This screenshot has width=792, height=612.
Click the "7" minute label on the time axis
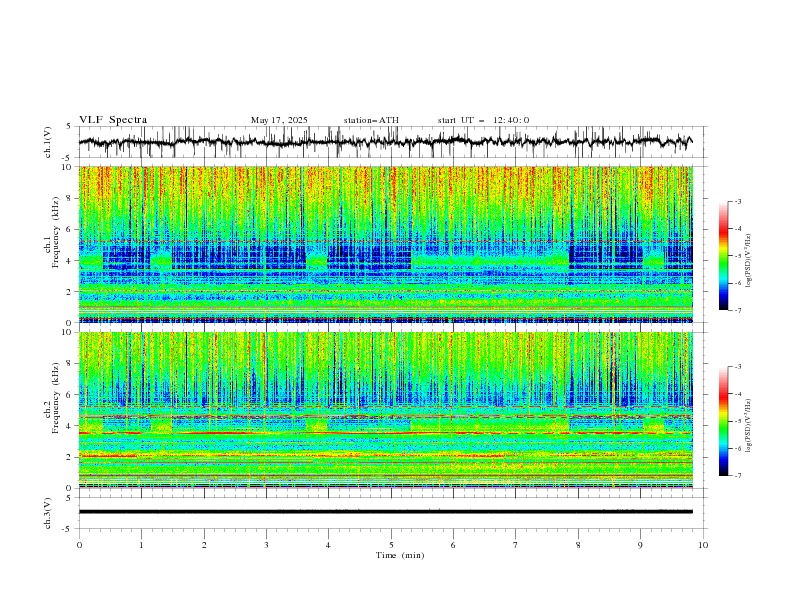[516, 545]
